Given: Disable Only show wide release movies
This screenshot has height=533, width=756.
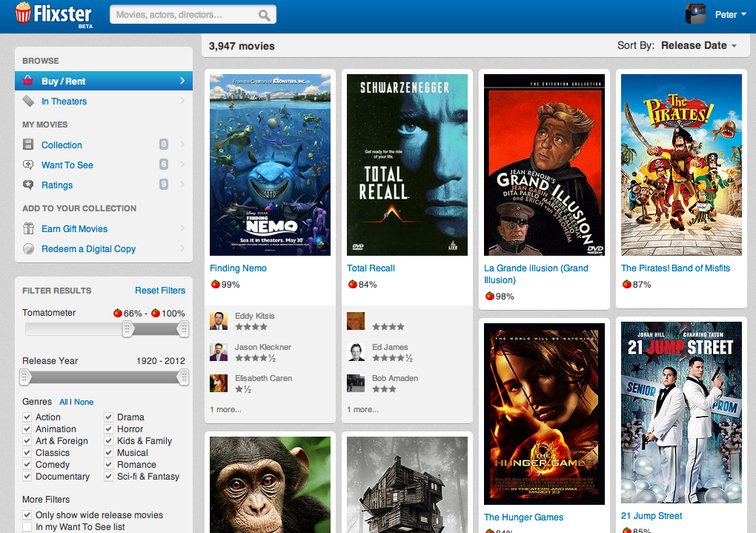Looking at the screenshot, I should 27,514.
